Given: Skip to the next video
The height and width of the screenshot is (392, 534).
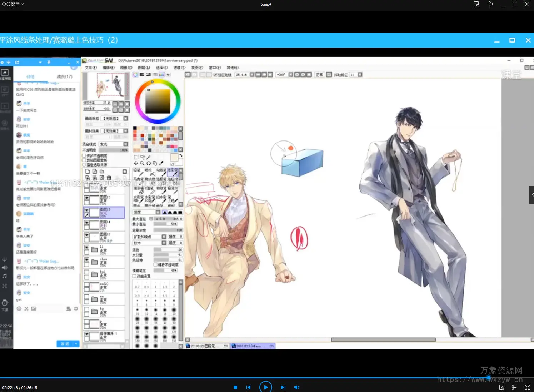Looking at the screenshot, I should (x=283, y=387).
